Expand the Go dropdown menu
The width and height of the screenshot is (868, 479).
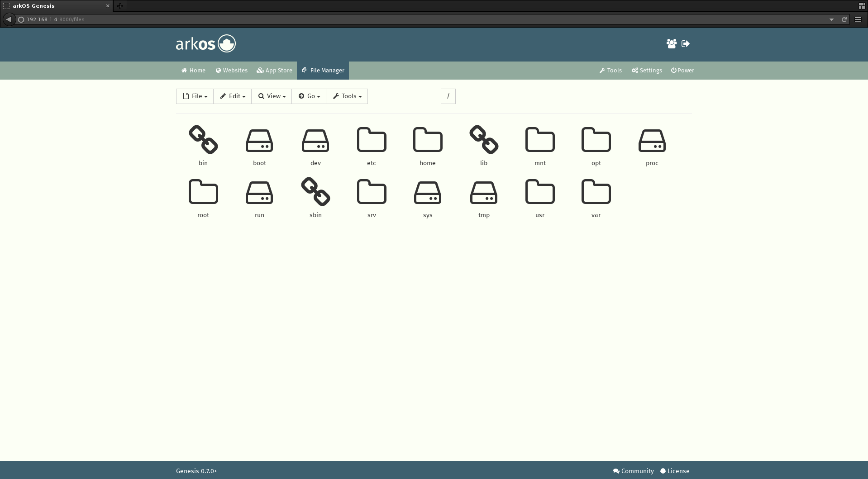(309, 96)
